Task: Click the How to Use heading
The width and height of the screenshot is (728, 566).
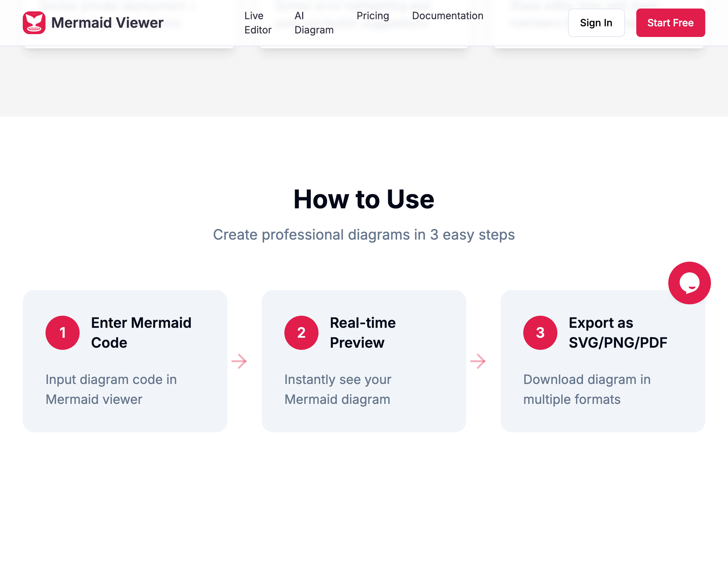Action: (x=364, y=199)
